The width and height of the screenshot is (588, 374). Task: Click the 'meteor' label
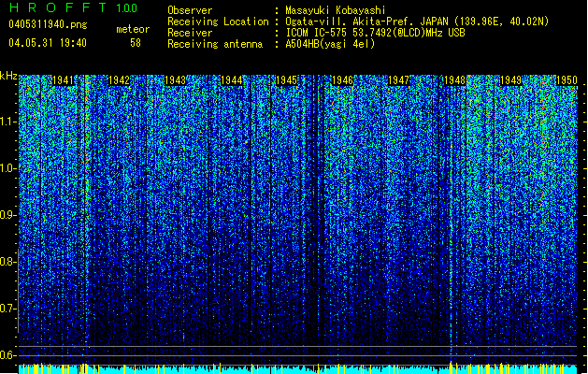point(133,29)
